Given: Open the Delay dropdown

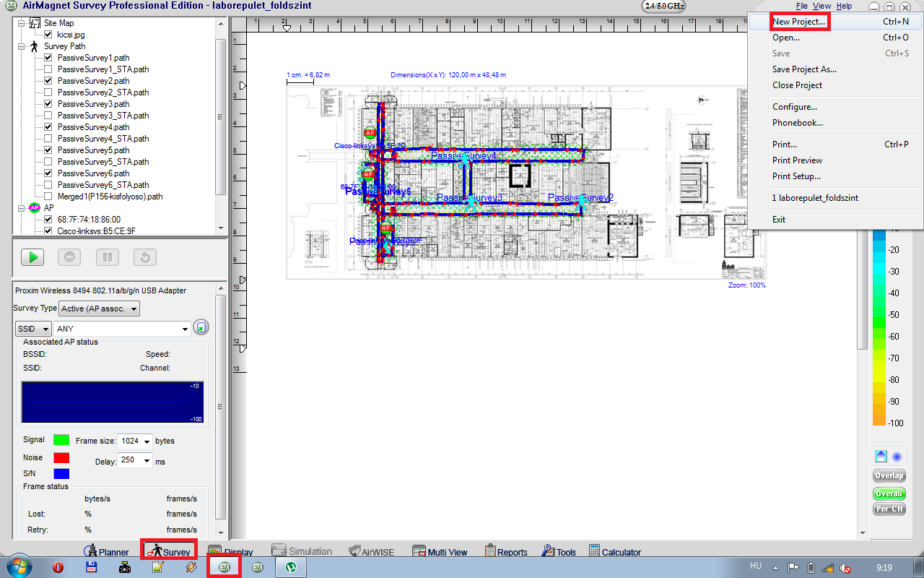Looking at the screenshot, I should (135, 460).
